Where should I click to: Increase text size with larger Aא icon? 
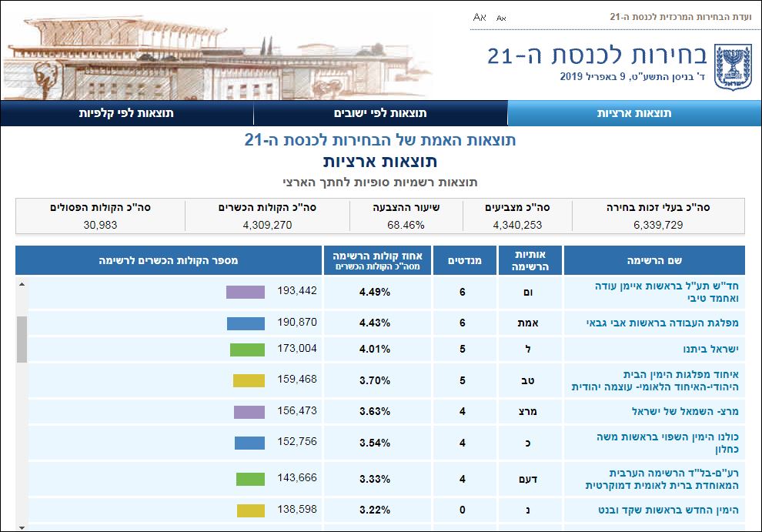tap(480, 16)
